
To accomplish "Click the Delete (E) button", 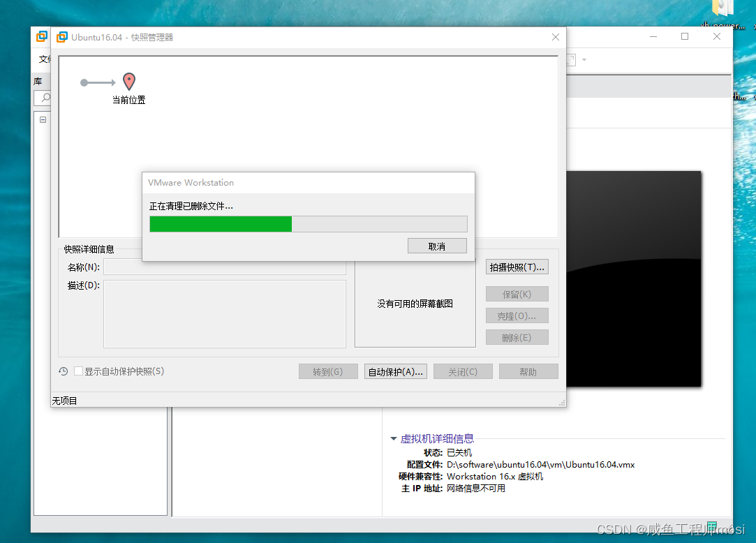I will [517, 338].
